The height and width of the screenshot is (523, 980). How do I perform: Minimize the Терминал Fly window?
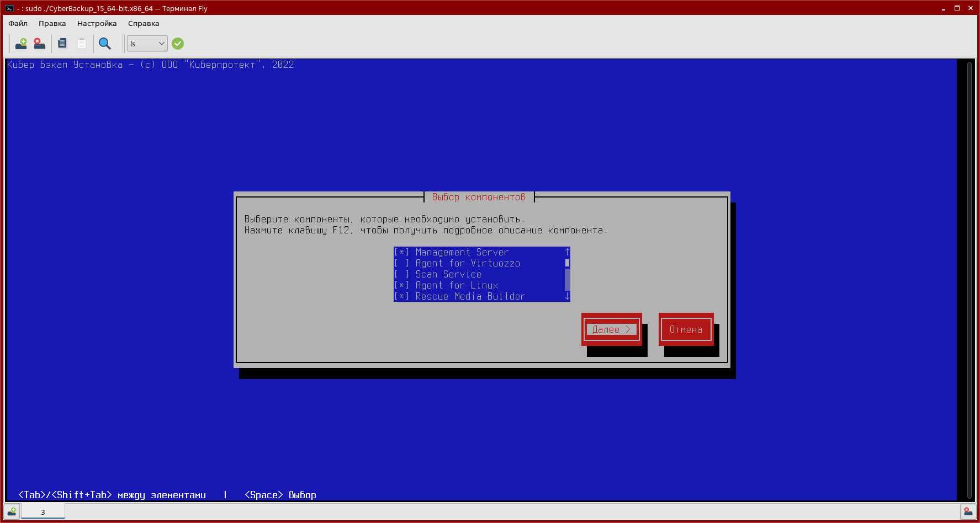click(x=944, y=8)
